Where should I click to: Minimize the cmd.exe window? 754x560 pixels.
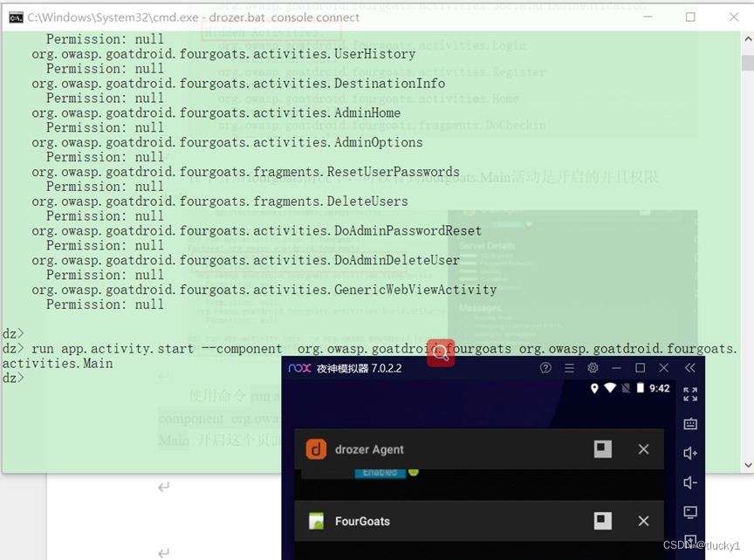648,17
